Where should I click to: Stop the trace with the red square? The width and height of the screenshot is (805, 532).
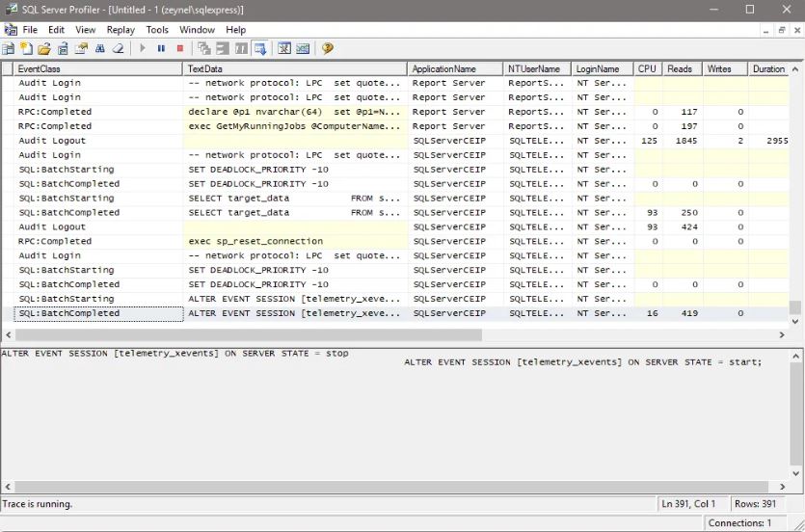coord(179,48)
